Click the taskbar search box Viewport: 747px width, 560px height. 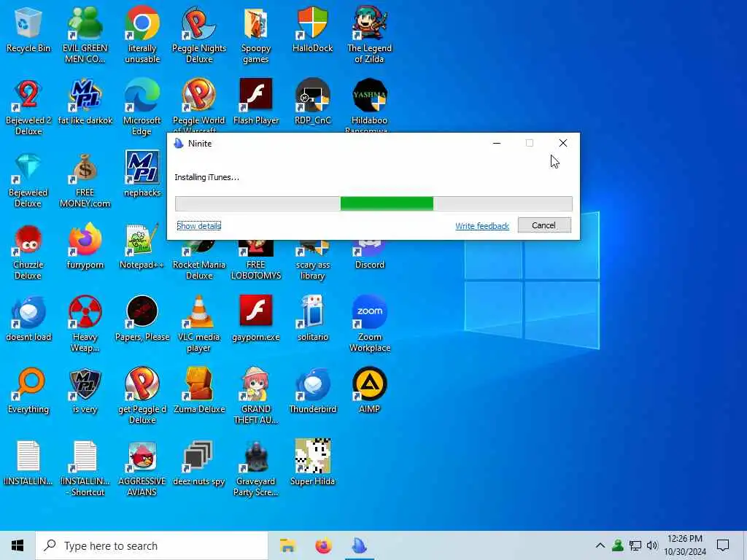(152, 545)
